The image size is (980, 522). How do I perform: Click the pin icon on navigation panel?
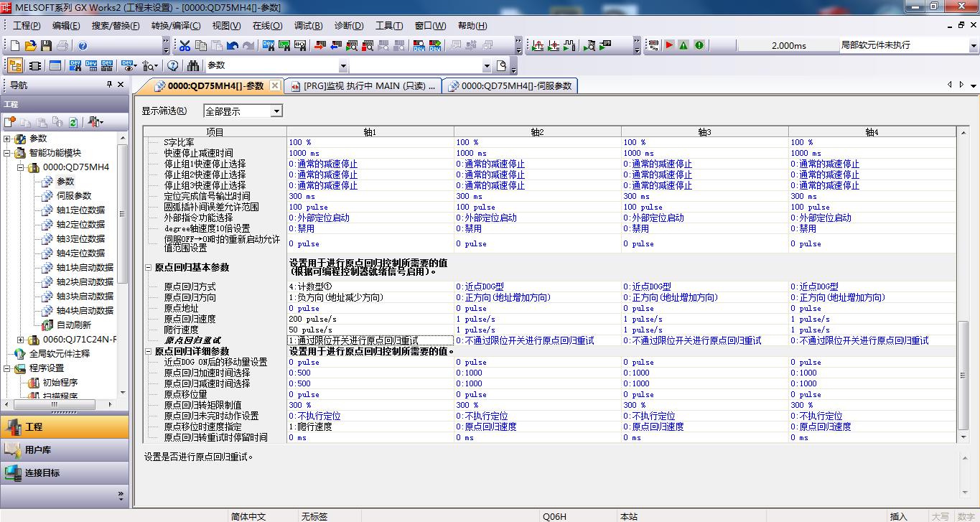[x=109, y=85]
